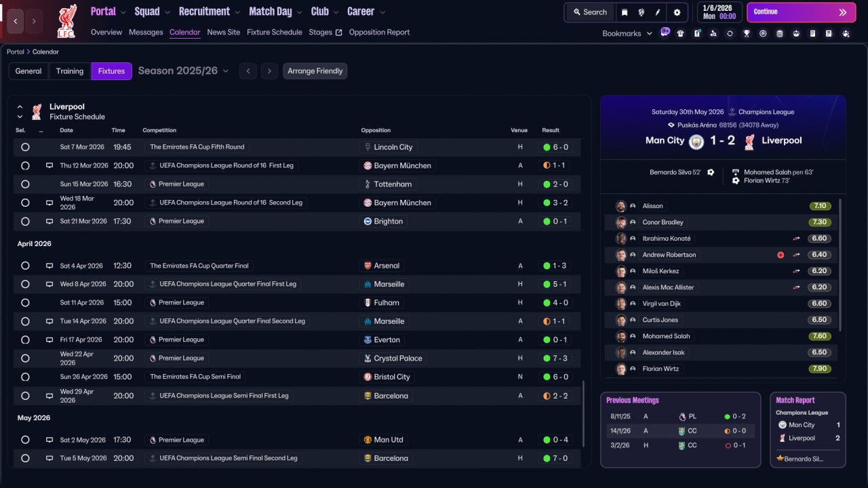Click the Crystal Palace club badge
This screenshot has height=488, width=868.
click(x=367, y=359)
